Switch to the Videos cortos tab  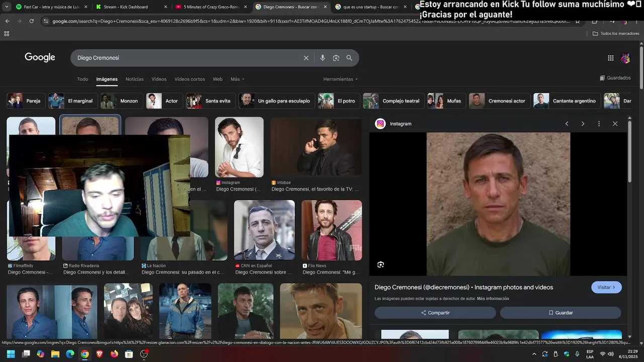click(190, 79)
